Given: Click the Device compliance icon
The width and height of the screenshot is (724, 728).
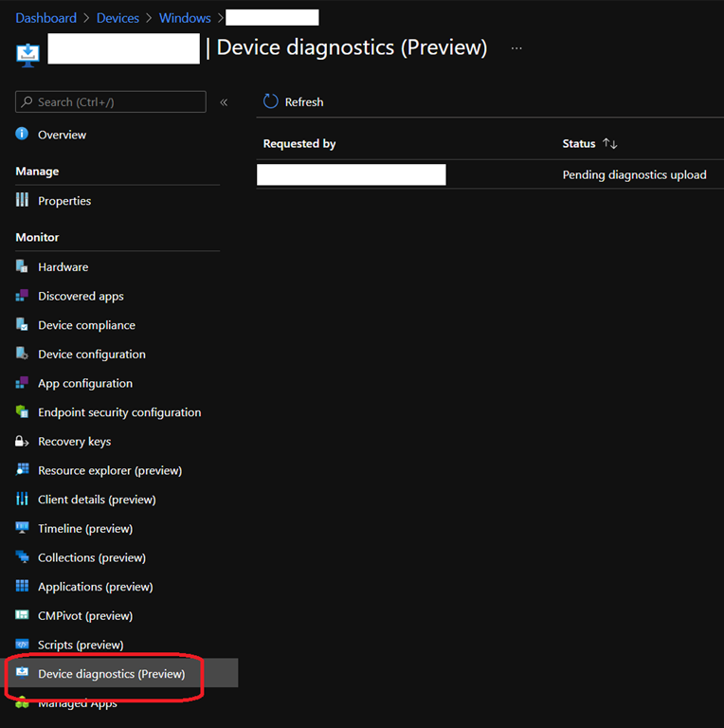Looking at the screenshot, I should point(22,325).
